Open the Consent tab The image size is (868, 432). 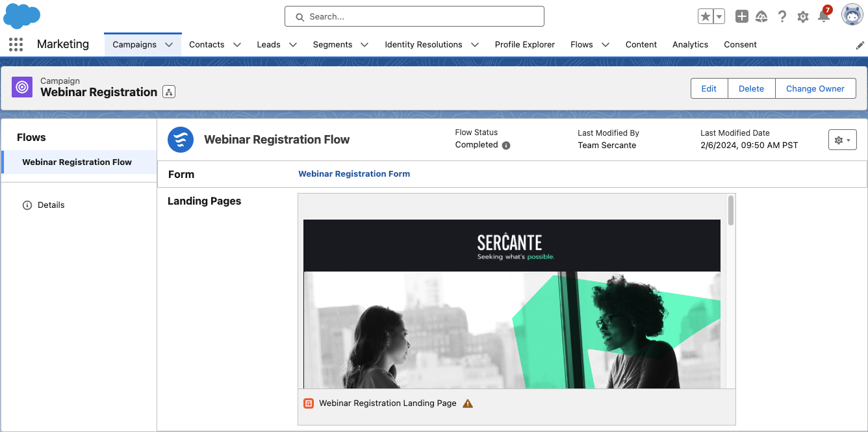tap(741, 45)
